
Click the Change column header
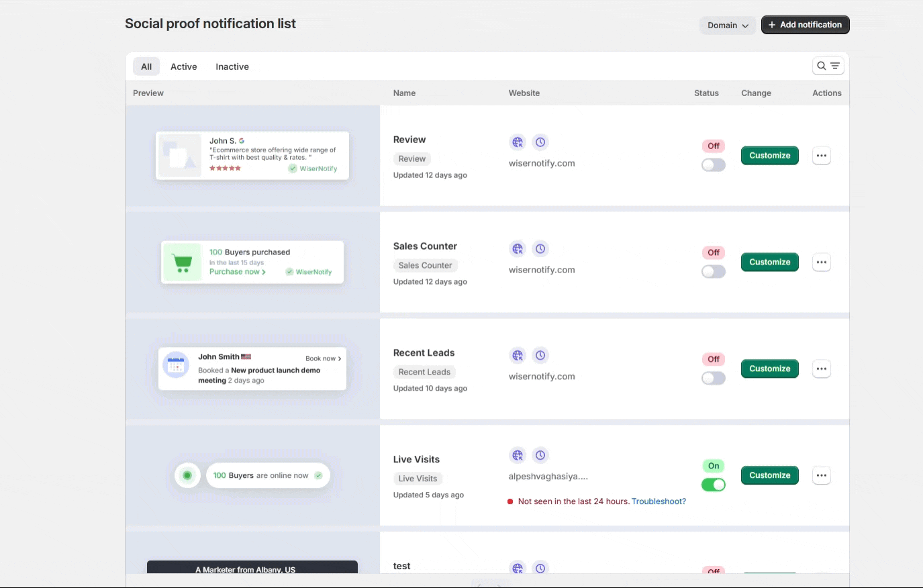pyautogui.click(x=756, y=93)
